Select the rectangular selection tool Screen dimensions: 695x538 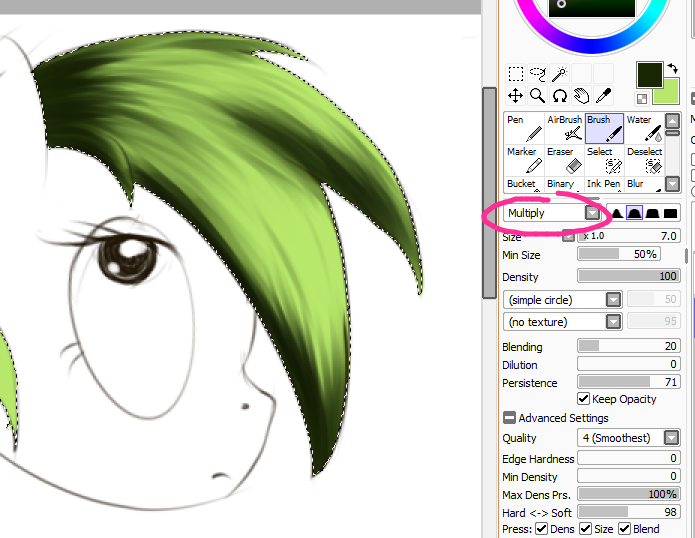tap(515, 74)
